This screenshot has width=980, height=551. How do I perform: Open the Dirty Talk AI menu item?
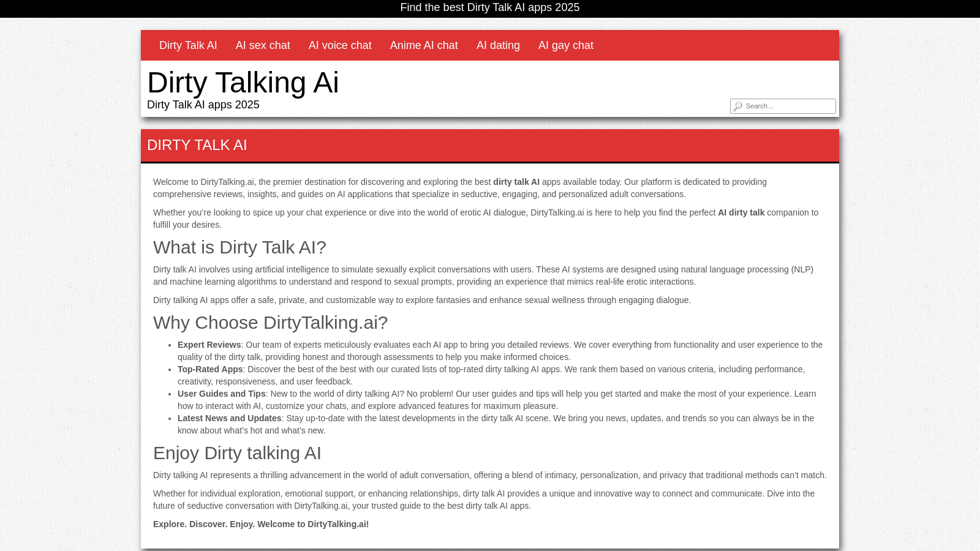pyautogui.click(x=188, y=45)
